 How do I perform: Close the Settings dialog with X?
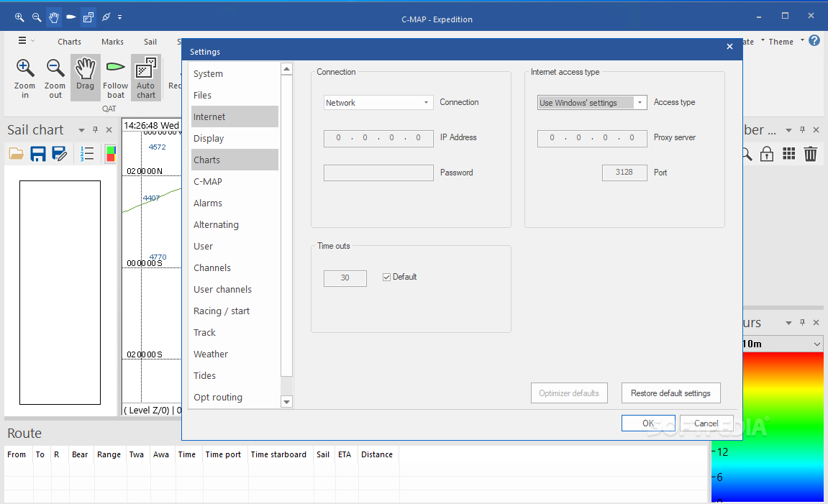click(729, 47)
